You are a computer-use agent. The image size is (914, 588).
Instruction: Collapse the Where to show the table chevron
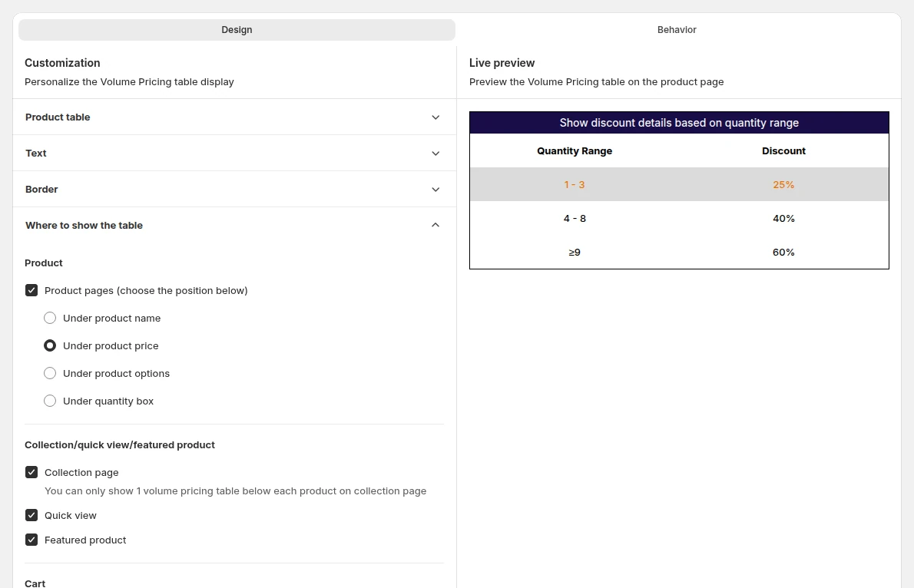[435, 225]
